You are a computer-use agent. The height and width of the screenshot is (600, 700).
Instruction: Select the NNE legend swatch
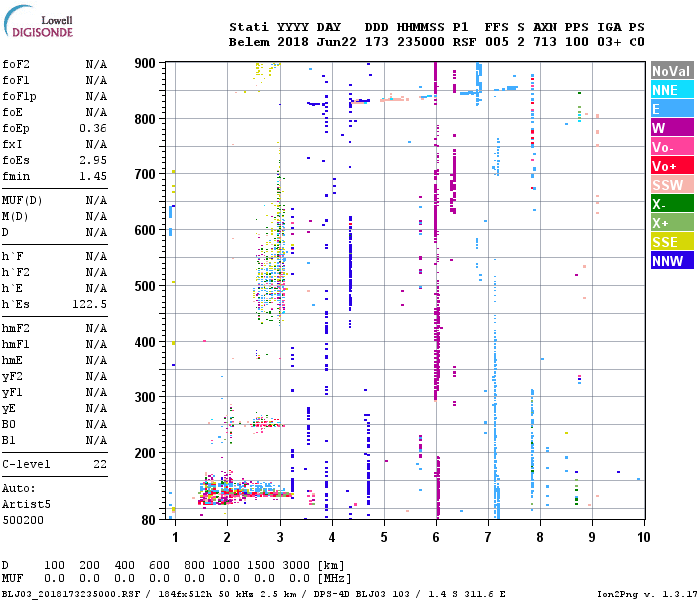672,90
